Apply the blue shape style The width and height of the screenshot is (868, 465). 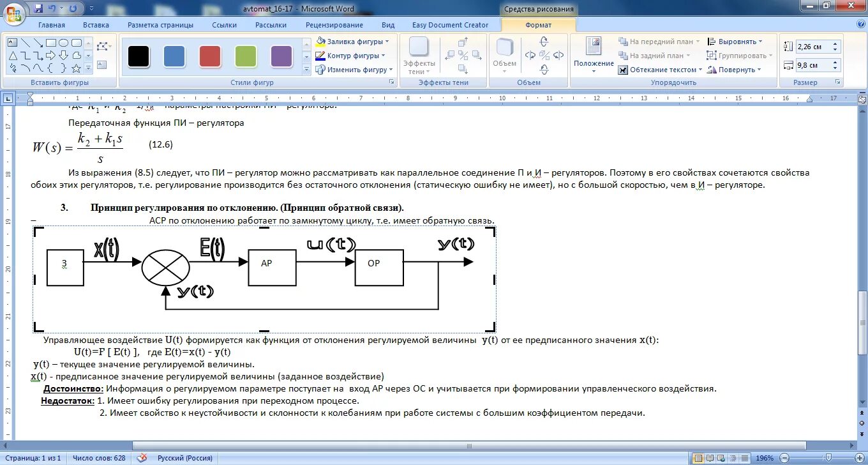[x=174, y=56]
